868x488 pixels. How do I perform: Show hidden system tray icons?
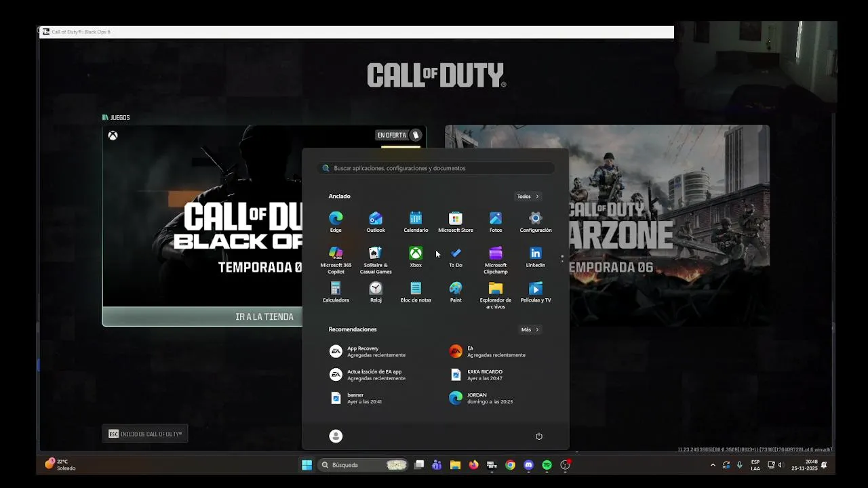(x=712, y=465)
